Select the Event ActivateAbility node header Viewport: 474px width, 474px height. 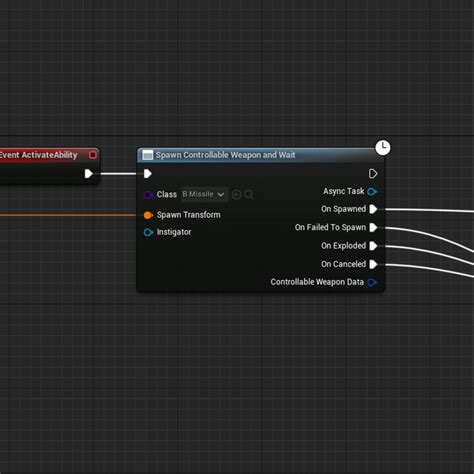49,155
